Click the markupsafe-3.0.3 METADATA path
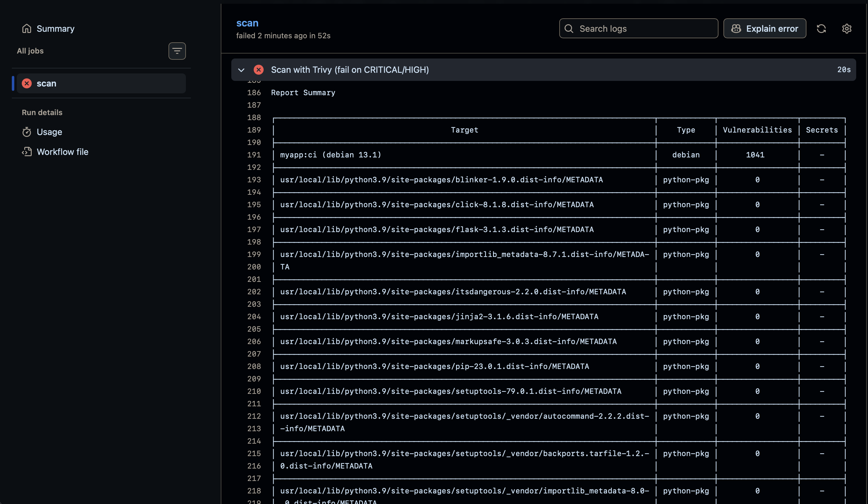Screen dimensions: 868x504 (449, 342)
